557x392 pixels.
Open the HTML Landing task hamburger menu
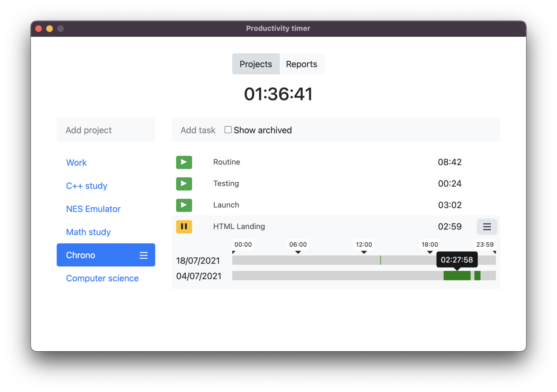[x=487, y=227]
